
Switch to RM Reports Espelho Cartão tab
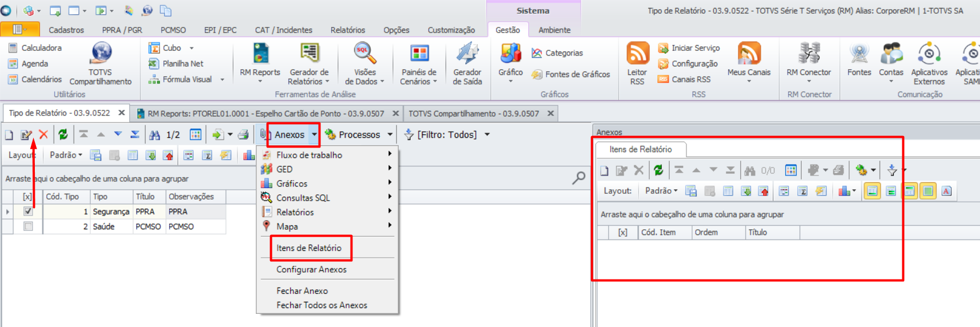[266, 114]
